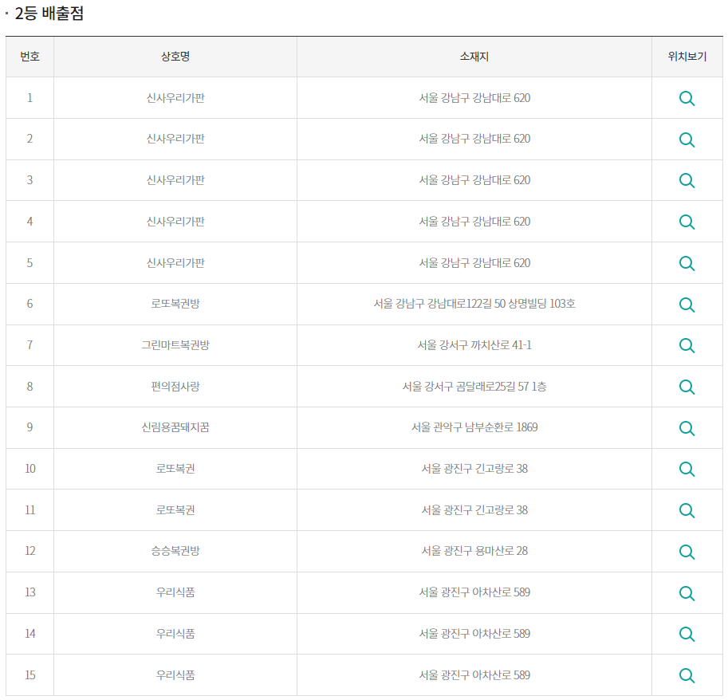Screen dimensions: 728x700
Task: Click row number 15 cell
Action: coord(30,674)
